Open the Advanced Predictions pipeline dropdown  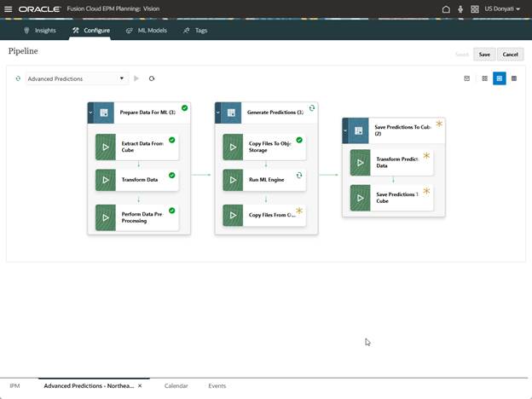point(122,78)
